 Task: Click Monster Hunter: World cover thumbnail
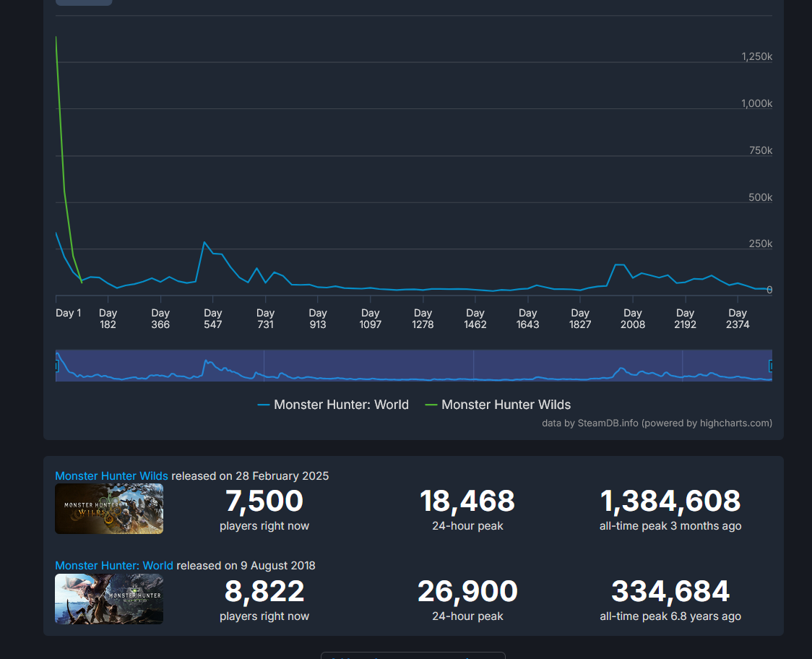coord(109,599)
